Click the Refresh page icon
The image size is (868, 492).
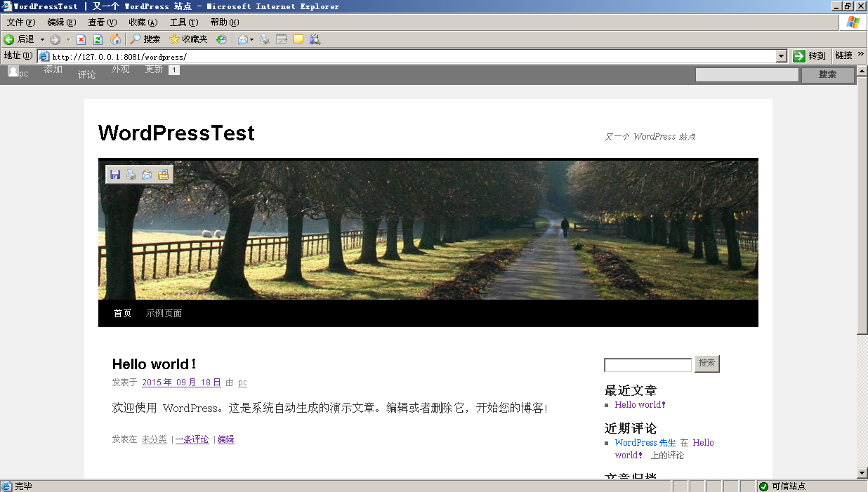click(98, 39)
